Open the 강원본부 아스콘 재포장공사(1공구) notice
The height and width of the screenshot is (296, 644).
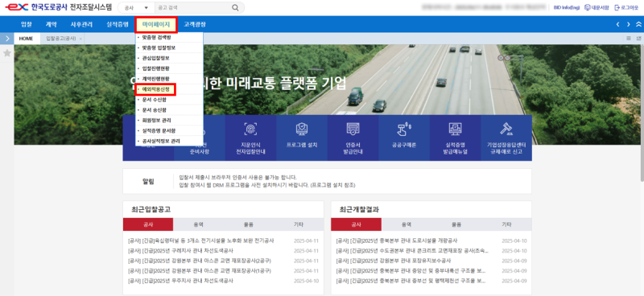[200, 271]
